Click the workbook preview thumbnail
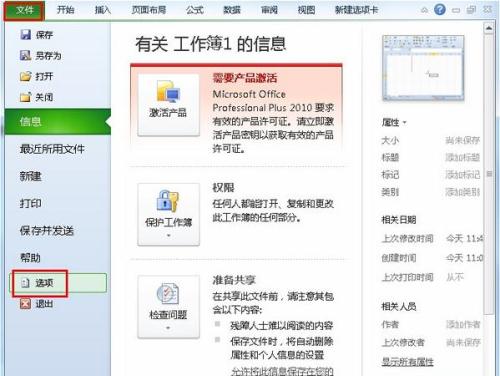The height and width of the screenshot is (376, 500). [423, 68]
